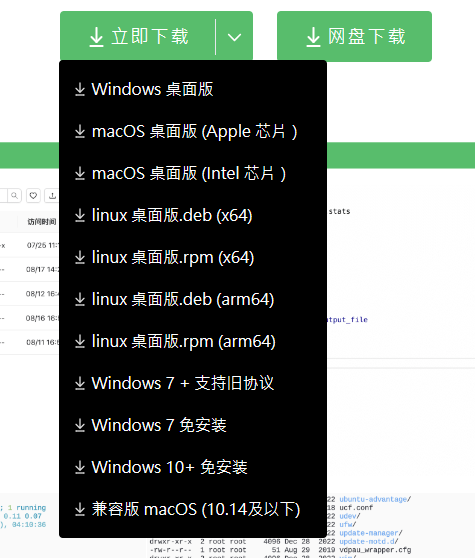Viewport: 475px width, 558px height.
Task: Select 兼容版 macOS (10.14及以下)
Action: click(193, 509)
